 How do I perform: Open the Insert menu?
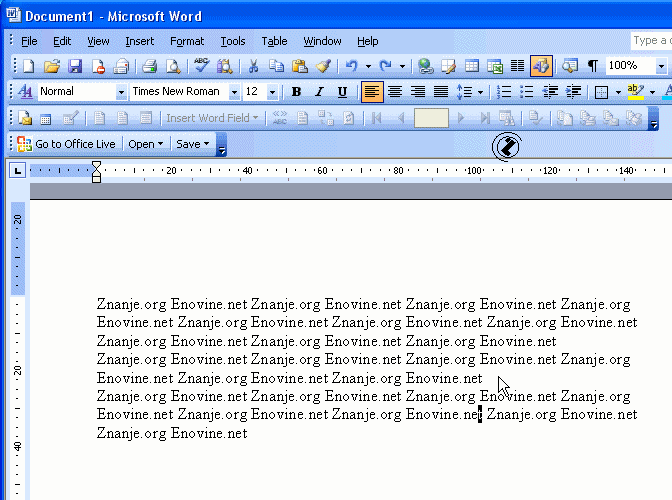(139, 41)
